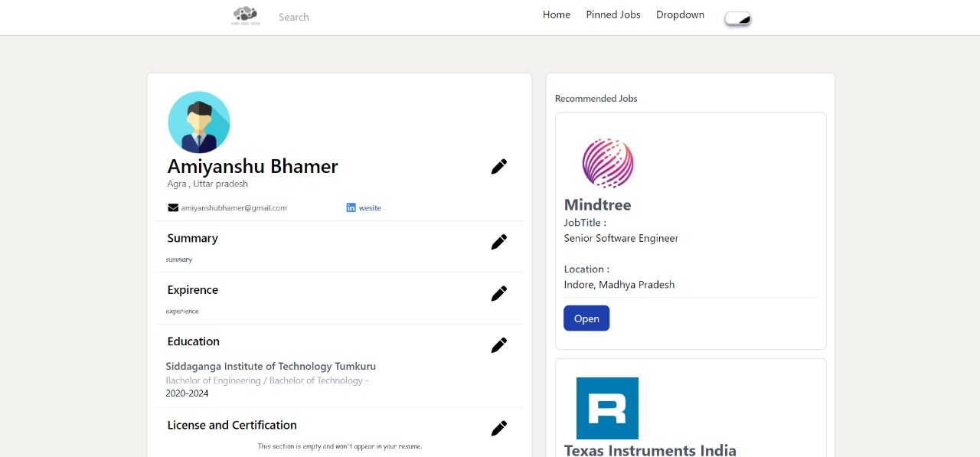Click Indore, Madhya Pradesh location
This screenshot has width=980, height=457.
point(619,285)
